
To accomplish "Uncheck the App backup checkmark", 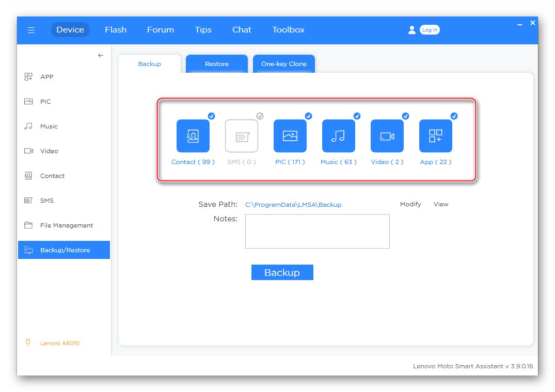I will click(x=454, y=116).
